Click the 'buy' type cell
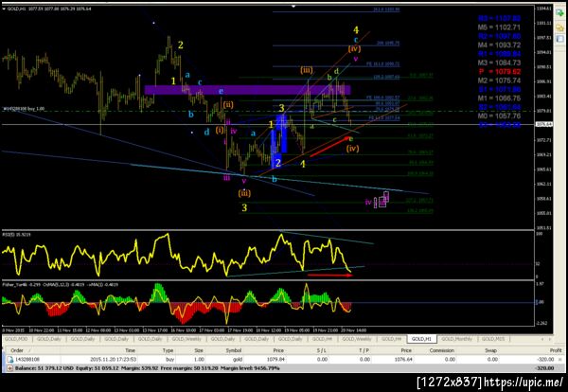 pos(169,360)
